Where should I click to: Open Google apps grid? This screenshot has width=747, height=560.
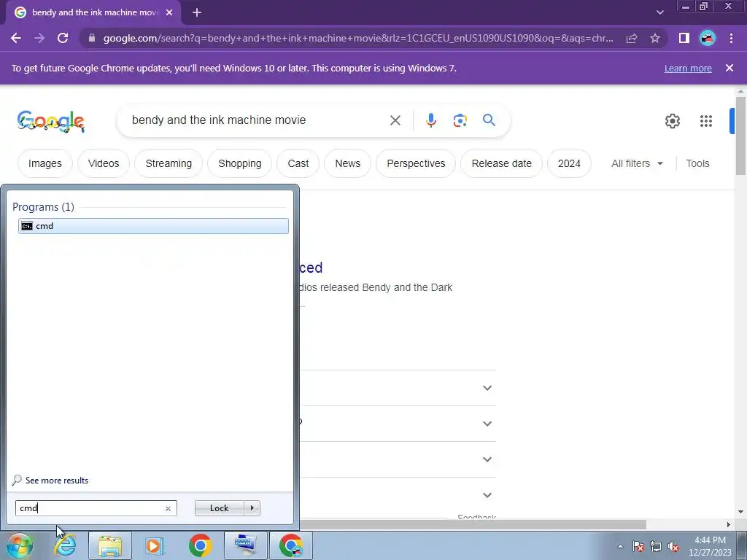point(706,121)
